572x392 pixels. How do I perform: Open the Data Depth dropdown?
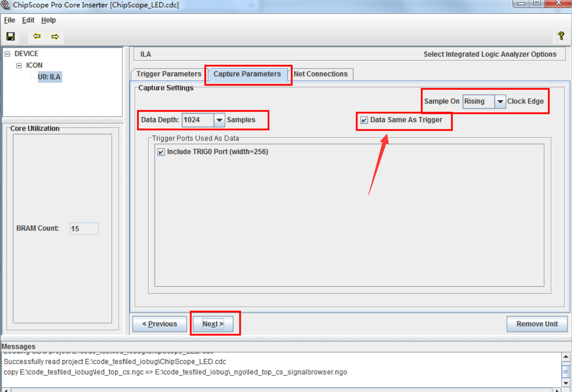pos(219,120)
